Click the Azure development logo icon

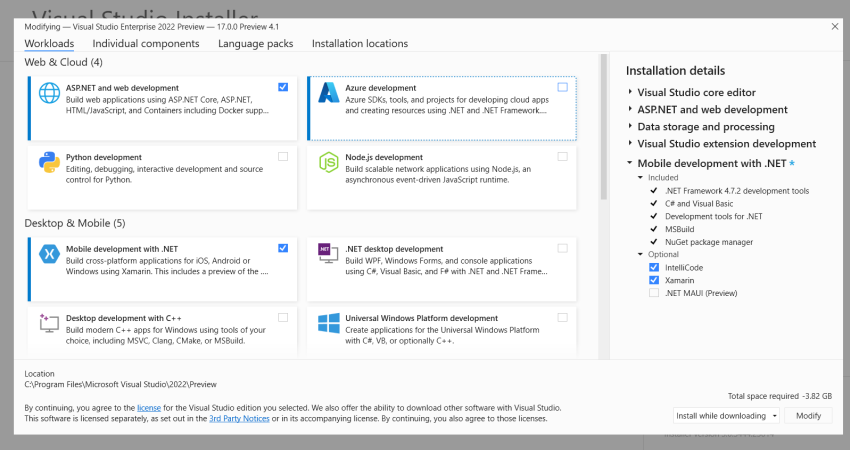coord(329,93)
